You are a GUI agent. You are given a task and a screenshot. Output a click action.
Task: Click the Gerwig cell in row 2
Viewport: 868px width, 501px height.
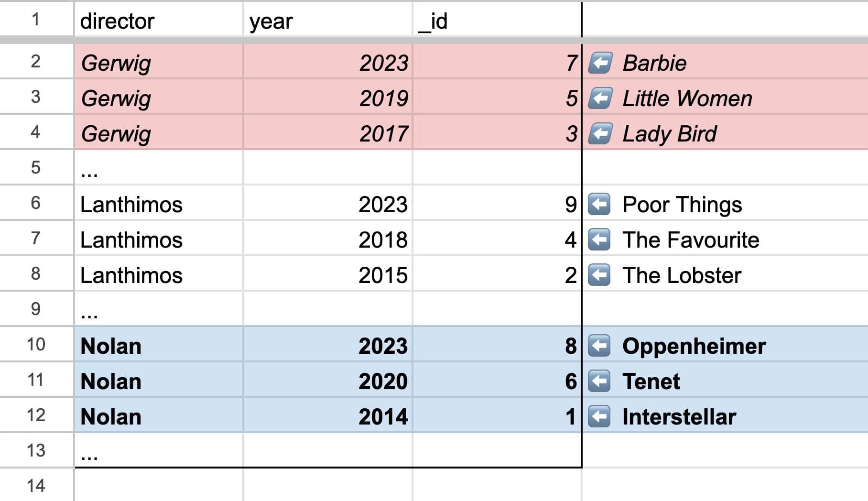tap(158, 63)
